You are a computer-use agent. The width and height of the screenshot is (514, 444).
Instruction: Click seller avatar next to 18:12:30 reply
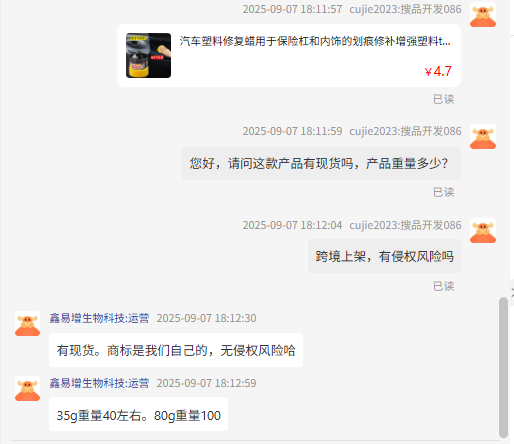pyautogui.click(x=28, y=324)
